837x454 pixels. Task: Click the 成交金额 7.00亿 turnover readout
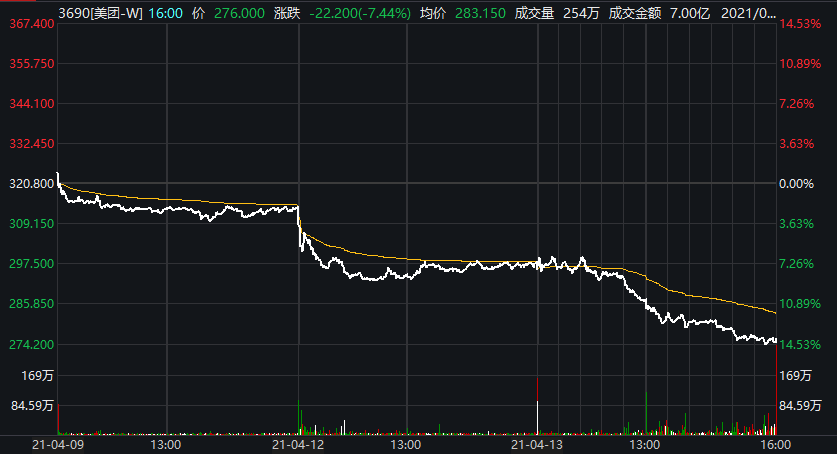(659, 13)
